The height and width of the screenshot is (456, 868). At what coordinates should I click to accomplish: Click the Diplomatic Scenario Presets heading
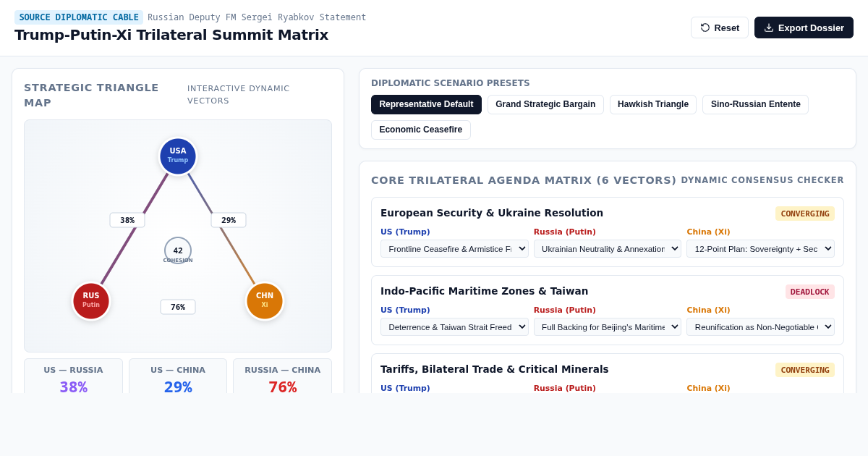click(x=451, y=83)
